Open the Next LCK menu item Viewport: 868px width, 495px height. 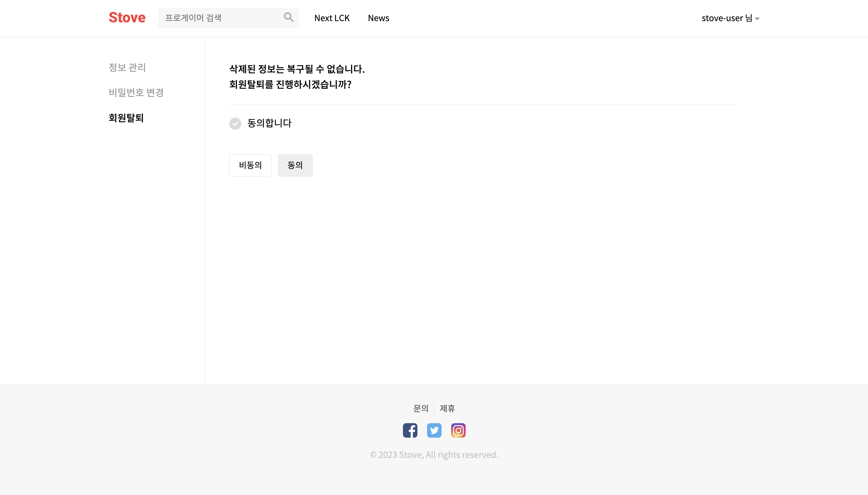point(331,18)
